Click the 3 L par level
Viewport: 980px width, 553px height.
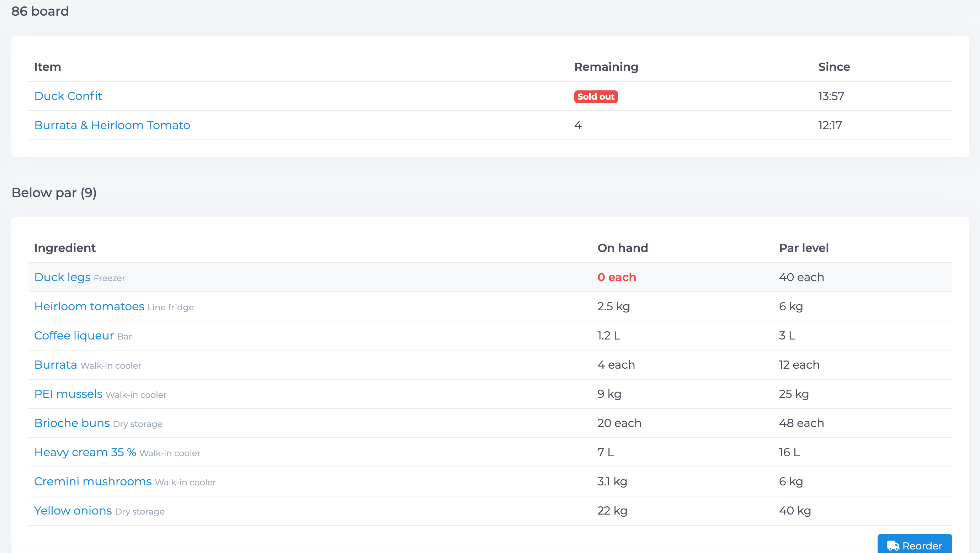point(787,336)
